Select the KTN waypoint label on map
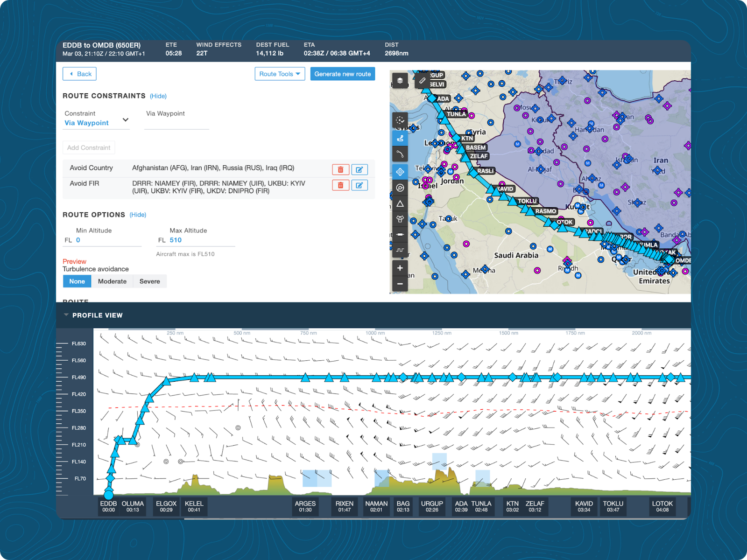The width and height of the screenshot is (747, 560). tap(467, 138)
